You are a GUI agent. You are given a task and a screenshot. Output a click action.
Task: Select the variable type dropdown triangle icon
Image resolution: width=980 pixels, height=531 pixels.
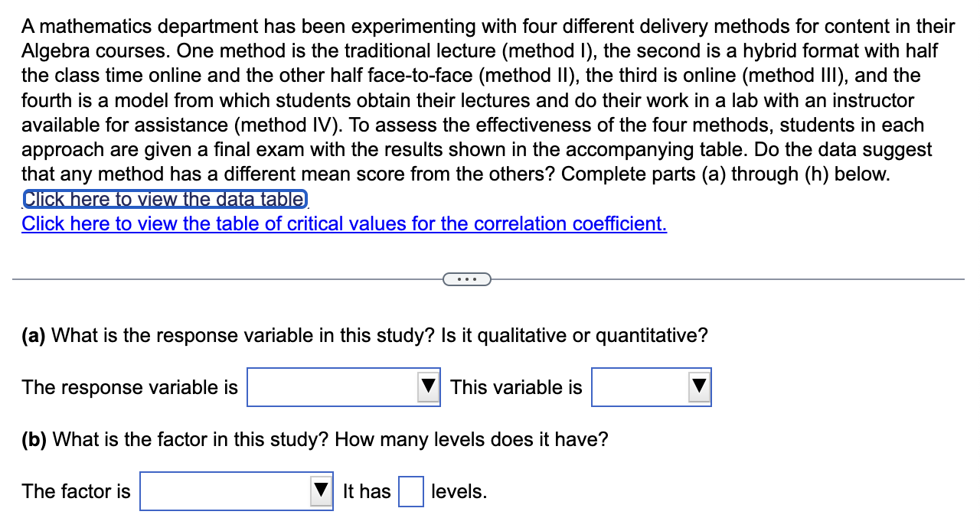click(697, 387)
